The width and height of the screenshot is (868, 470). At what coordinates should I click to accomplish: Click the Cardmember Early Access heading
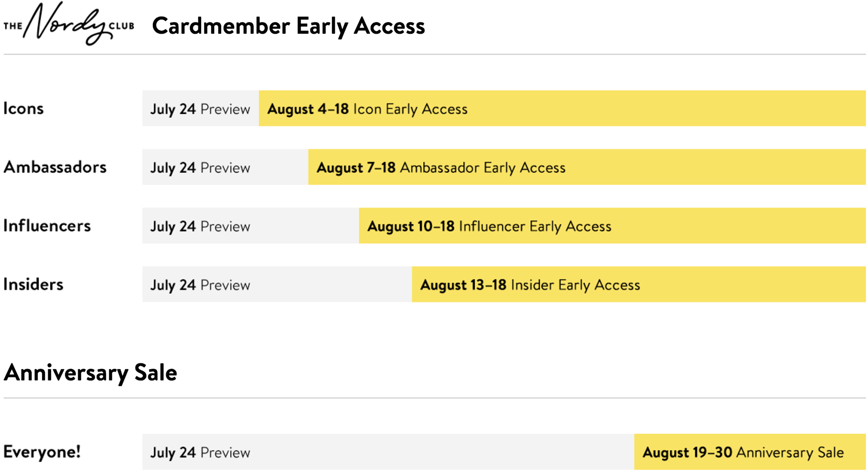click(288, 26)
